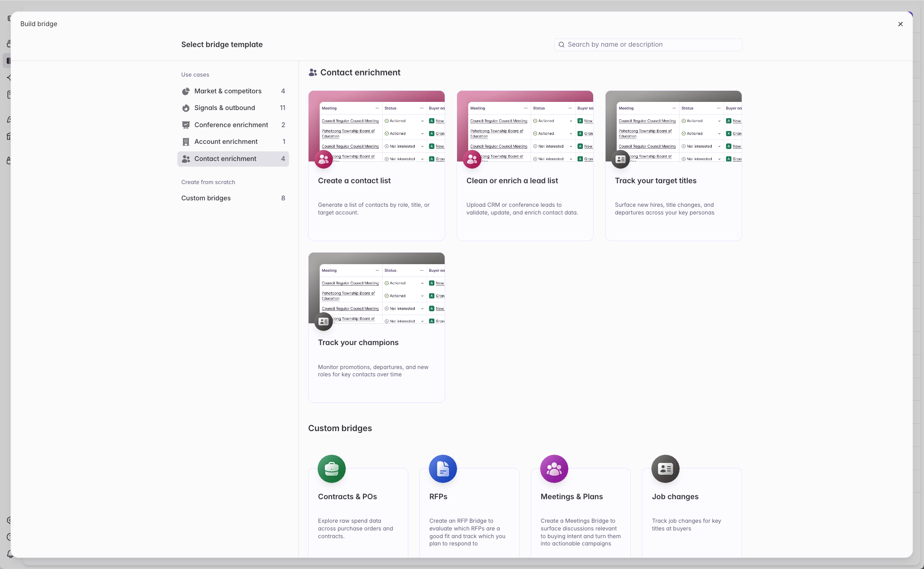Choose the Track your target titles title
Viewport: 924px width, 569px height.
[656, 181]
